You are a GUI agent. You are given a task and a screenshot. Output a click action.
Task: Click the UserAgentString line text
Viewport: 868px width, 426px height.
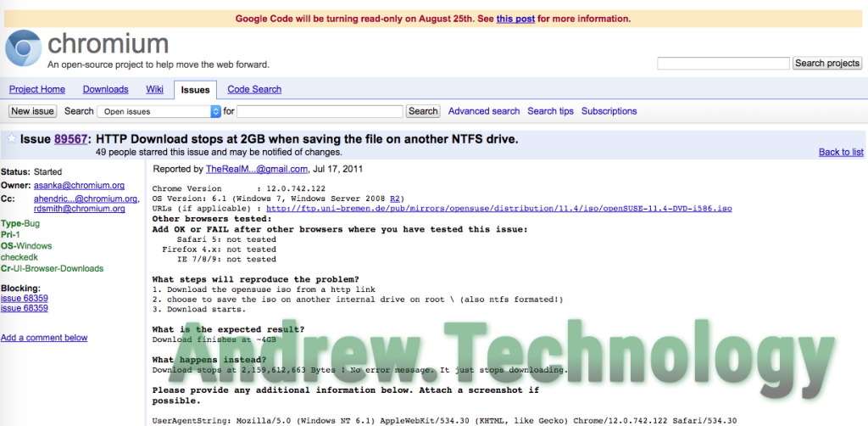[x=444, y=420]
